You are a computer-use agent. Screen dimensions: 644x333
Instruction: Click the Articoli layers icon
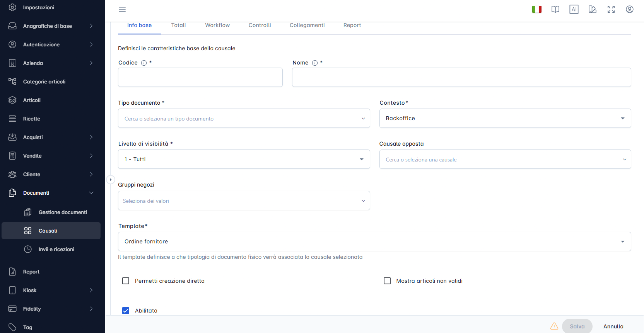12,100
